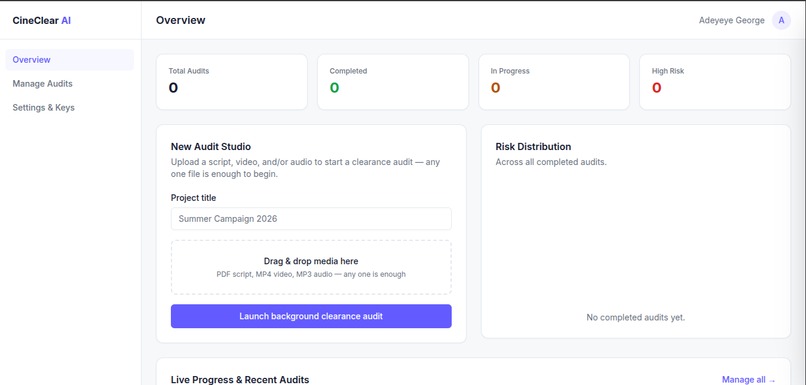This screenshot has width=806, height=385.
Task: Select the Total Audits stat card
Action: (x=232, y=82)
